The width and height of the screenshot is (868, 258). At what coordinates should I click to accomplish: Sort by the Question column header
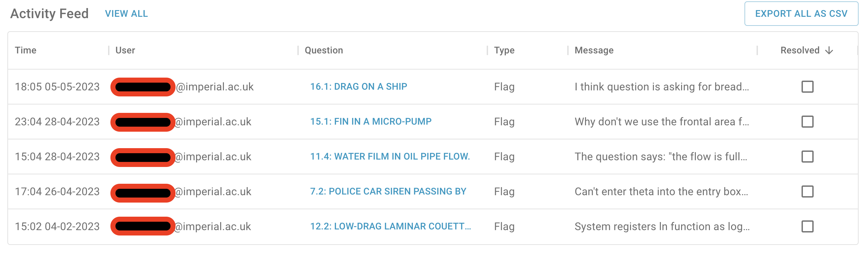[x=324, y=50]
